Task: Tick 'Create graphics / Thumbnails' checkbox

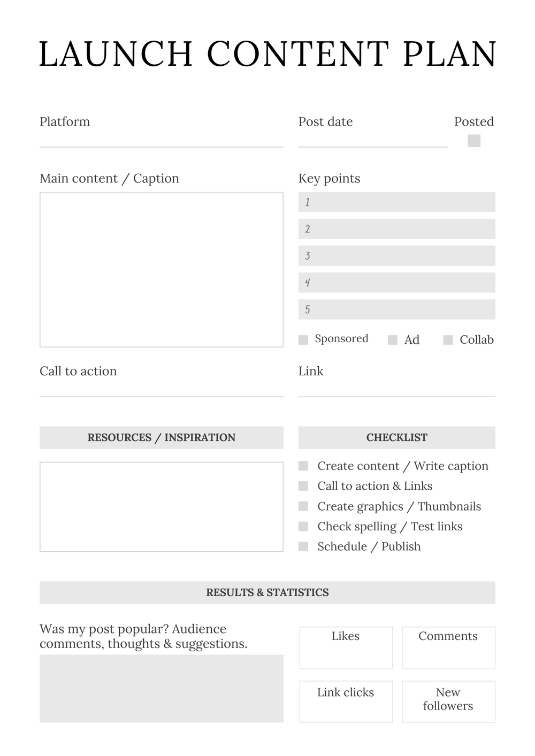Action: 303,506
